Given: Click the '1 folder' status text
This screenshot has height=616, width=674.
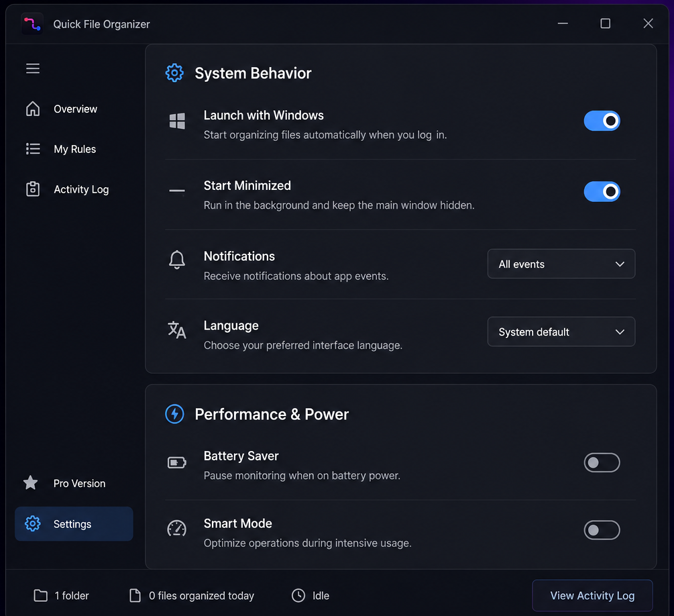Looking at the screenshot, I should 72,595.
